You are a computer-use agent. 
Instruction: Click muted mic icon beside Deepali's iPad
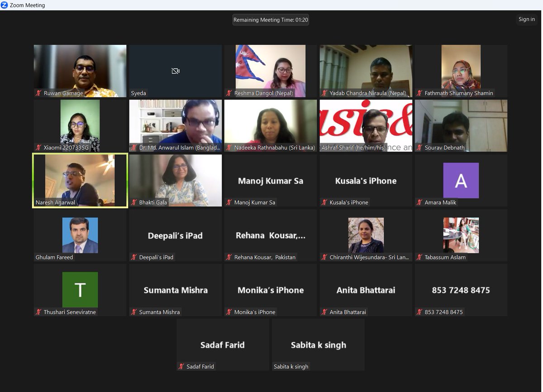(x=134, y=257)
